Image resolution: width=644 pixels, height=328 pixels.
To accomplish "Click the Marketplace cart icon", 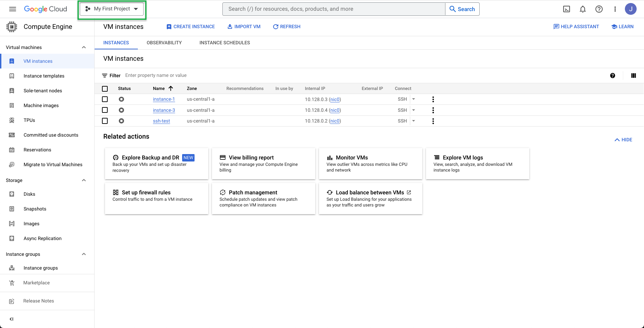I will coord(12,283).
